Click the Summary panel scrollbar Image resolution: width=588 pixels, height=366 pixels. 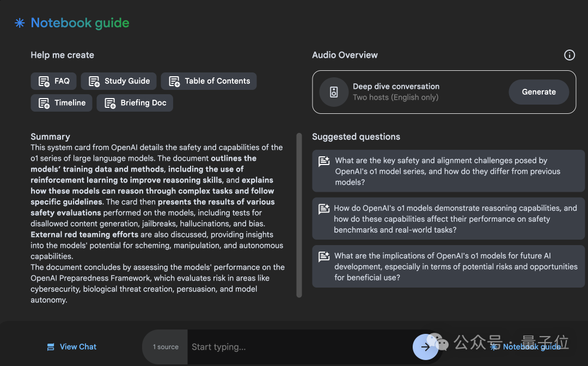click(x=299, y=215)
